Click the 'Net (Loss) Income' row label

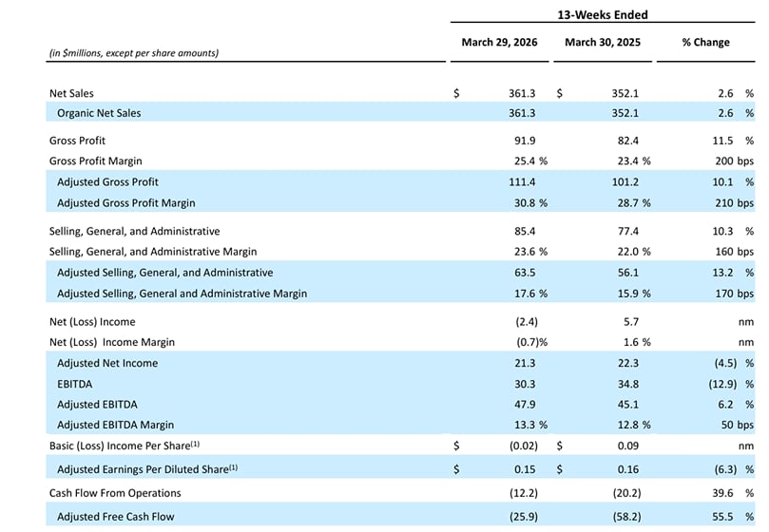(x=92, y=322)
